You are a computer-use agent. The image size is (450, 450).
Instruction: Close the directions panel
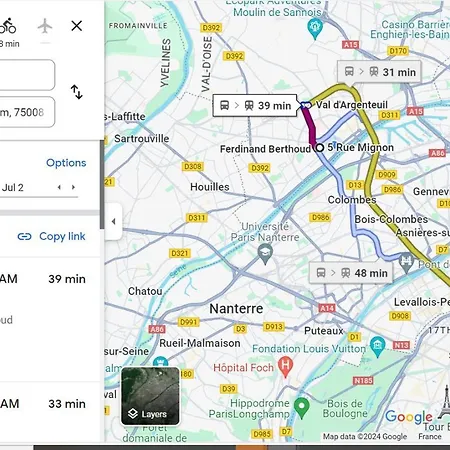pyautogui.click(x=77, y=26)
